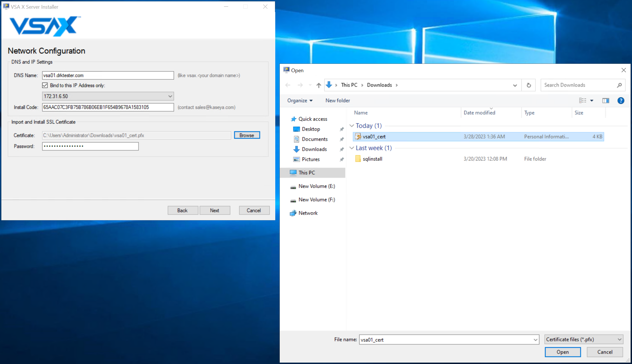Image resolution: width=632 pixels, height=364 pixels.
Task: Open Open-dialog help question mark
Action: tap(621, 101)
